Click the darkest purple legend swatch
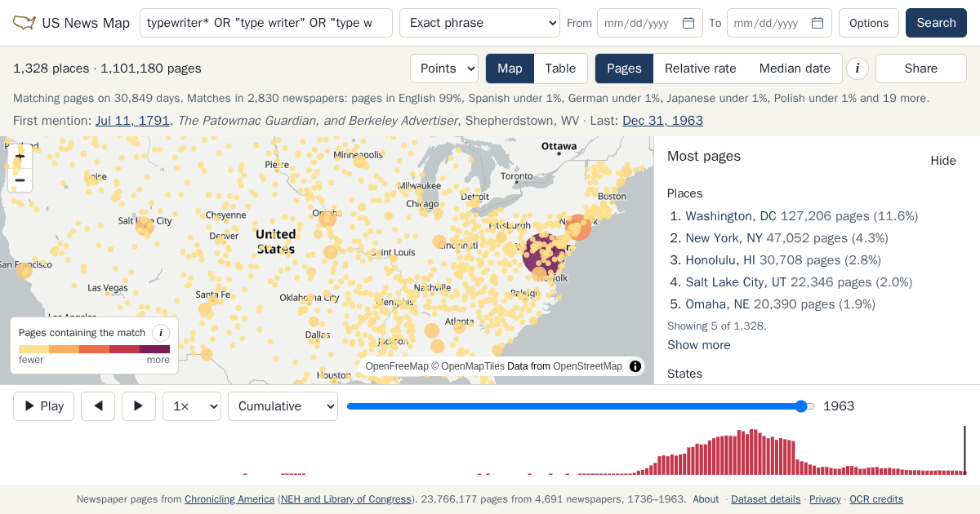 [x=154, y=349]
